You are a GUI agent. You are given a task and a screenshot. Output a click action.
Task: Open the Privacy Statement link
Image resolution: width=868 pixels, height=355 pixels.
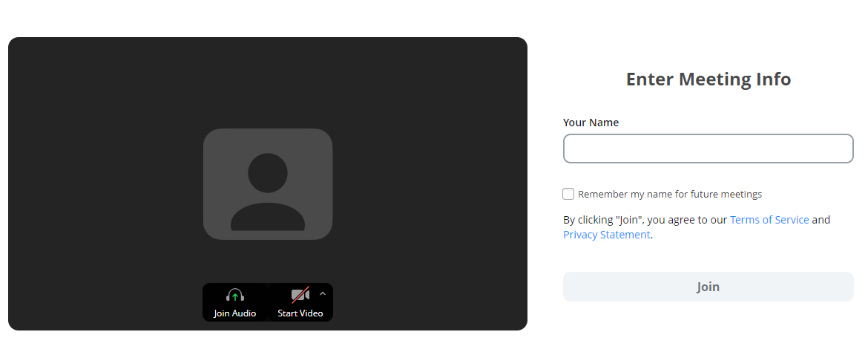tap(607, 235)
